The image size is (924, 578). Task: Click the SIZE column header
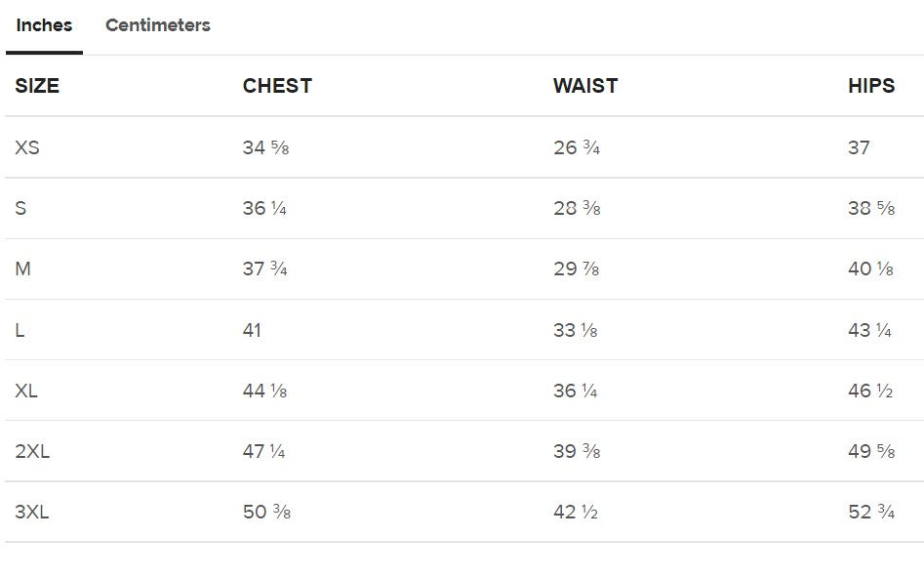[x=35, y=86]
